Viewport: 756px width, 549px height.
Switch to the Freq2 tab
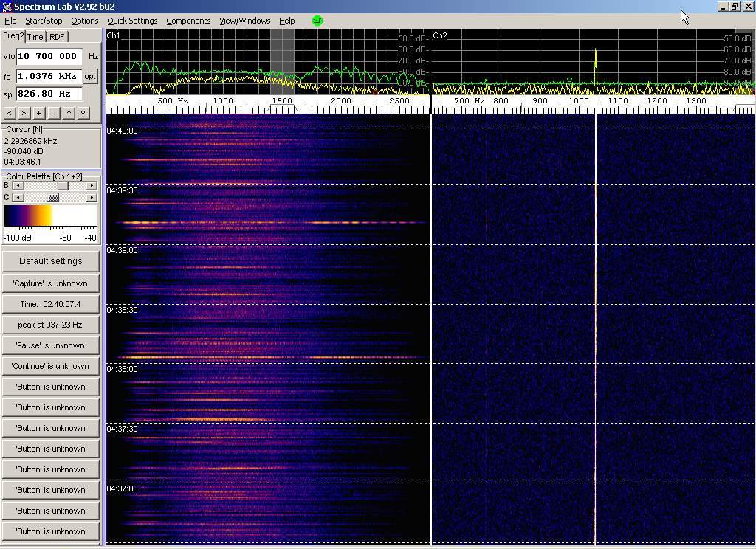pyautogui.click(x=13, y=36)
